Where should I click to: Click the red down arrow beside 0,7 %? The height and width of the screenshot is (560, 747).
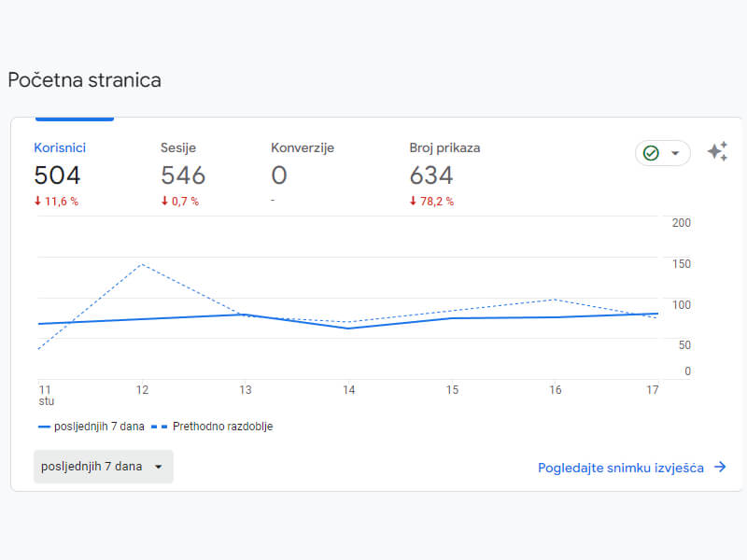click(x=164, y=202)
